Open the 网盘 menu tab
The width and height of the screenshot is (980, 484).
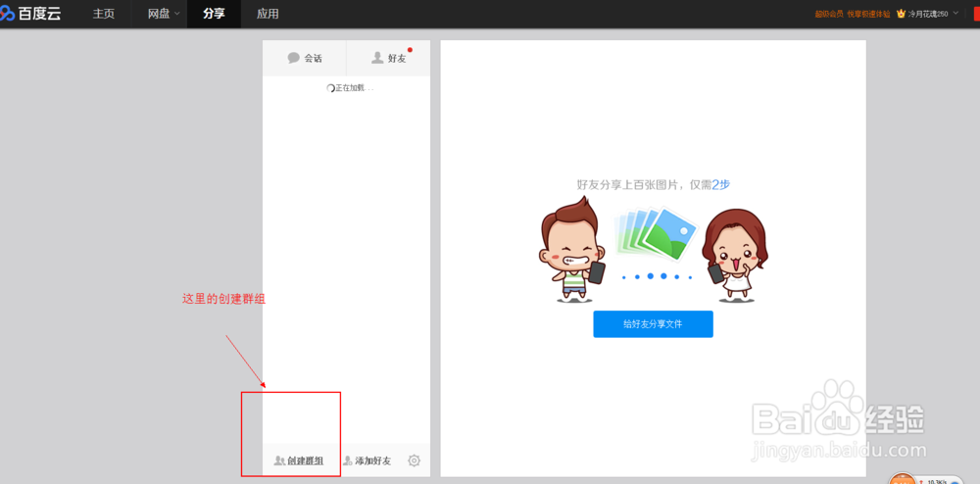coord(159,14)
